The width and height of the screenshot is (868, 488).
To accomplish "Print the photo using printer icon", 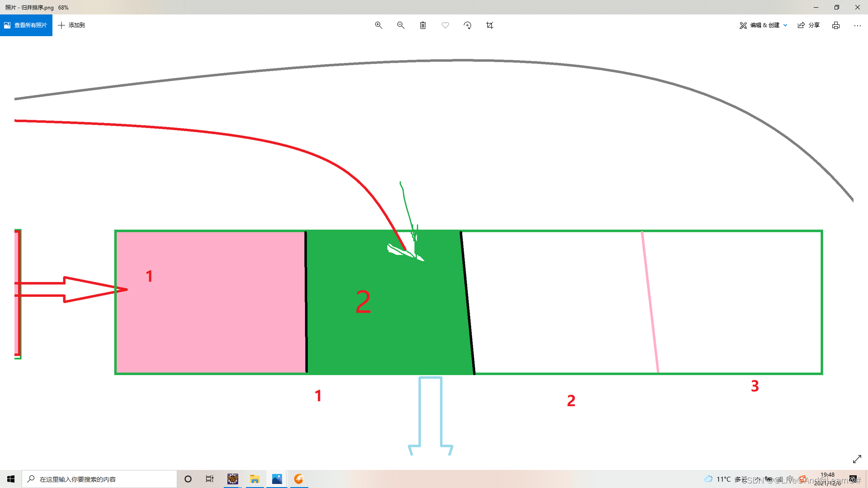I will click(x=836, y=25).
